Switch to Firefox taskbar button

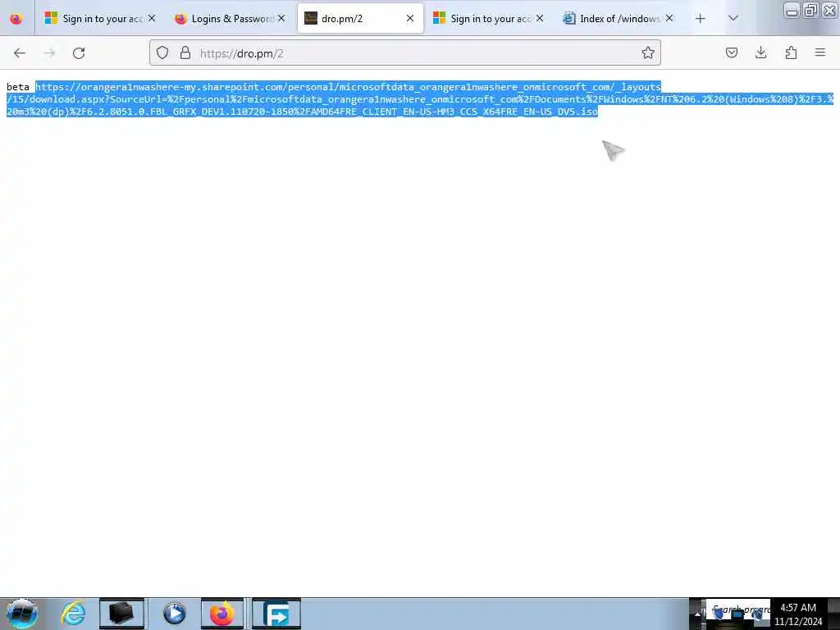coord(221,614)
